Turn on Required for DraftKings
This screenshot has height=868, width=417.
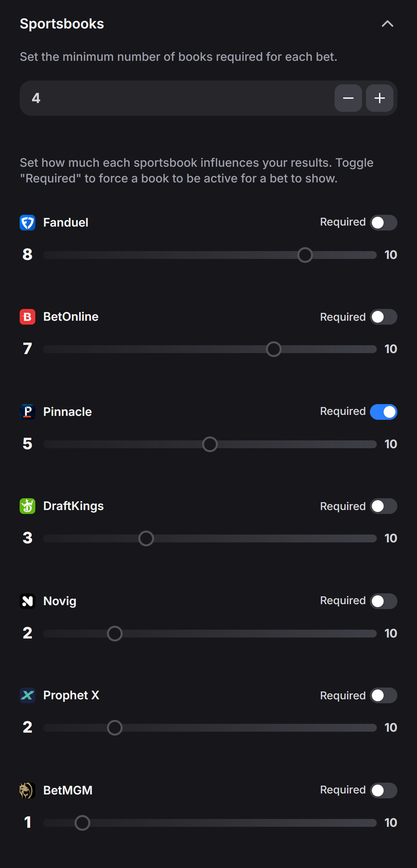(383, 506)
